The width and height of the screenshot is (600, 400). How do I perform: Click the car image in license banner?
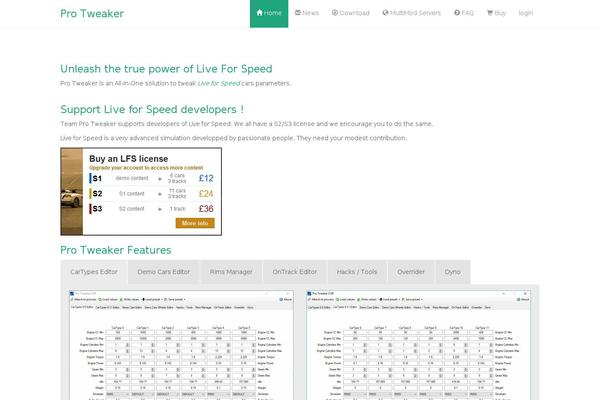(72, 191)
